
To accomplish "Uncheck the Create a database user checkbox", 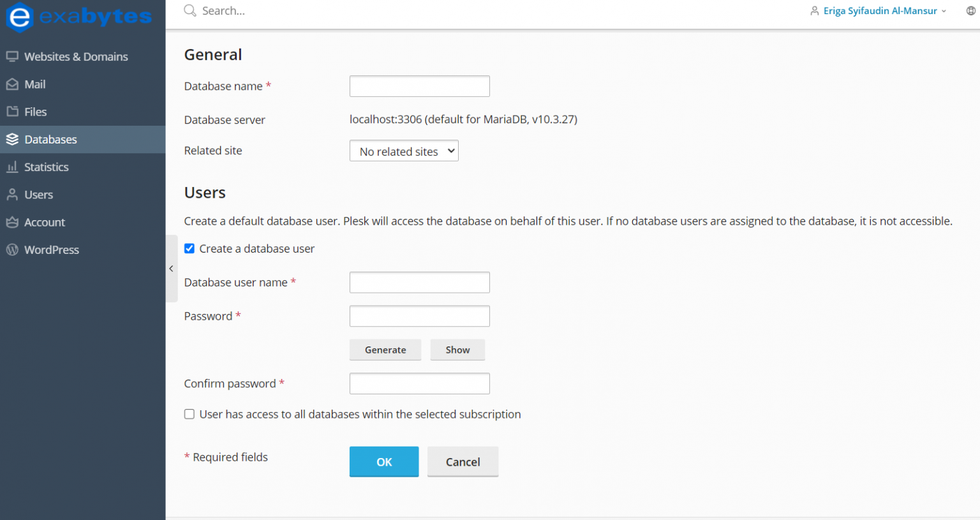I will [x=189, y=249].
